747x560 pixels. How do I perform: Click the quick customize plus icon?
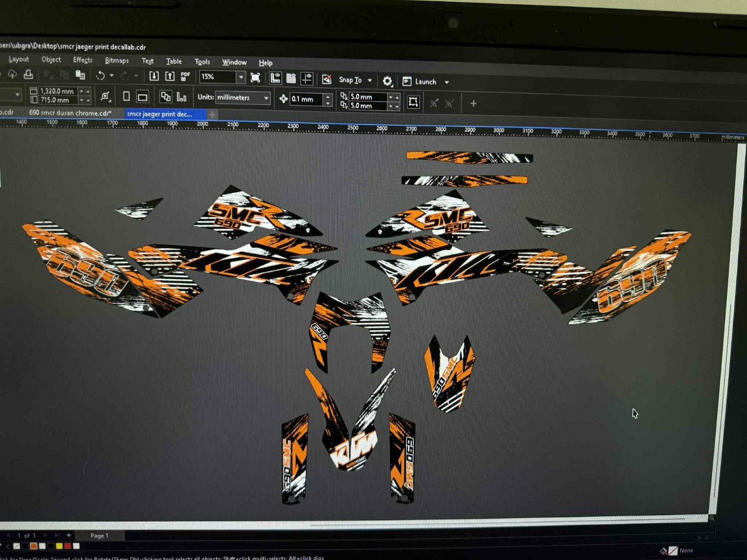coord(473,103)
